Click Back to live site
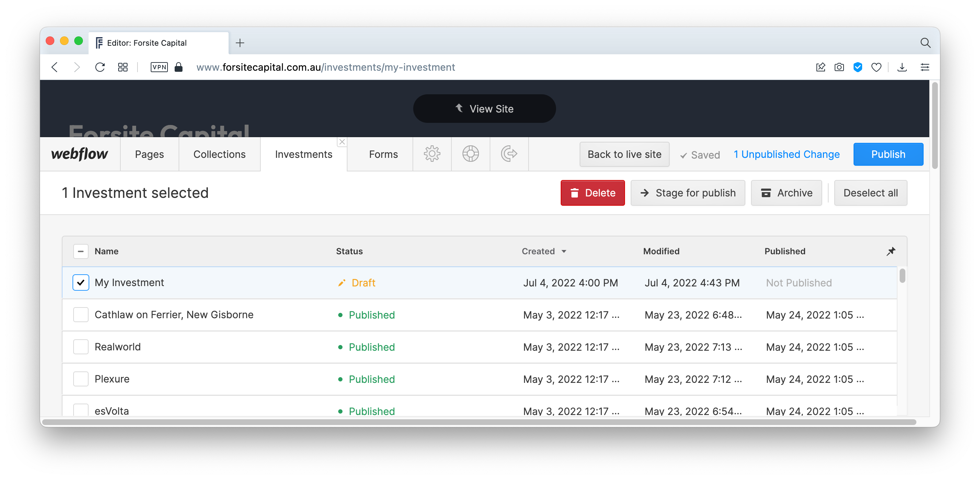 point(624,154)
